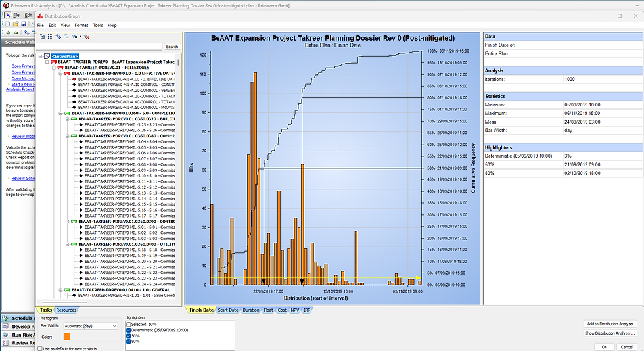Click the blue diamonds icon in main window toolbar
This screenshot has width=644, height=351.
coord(27,32)
